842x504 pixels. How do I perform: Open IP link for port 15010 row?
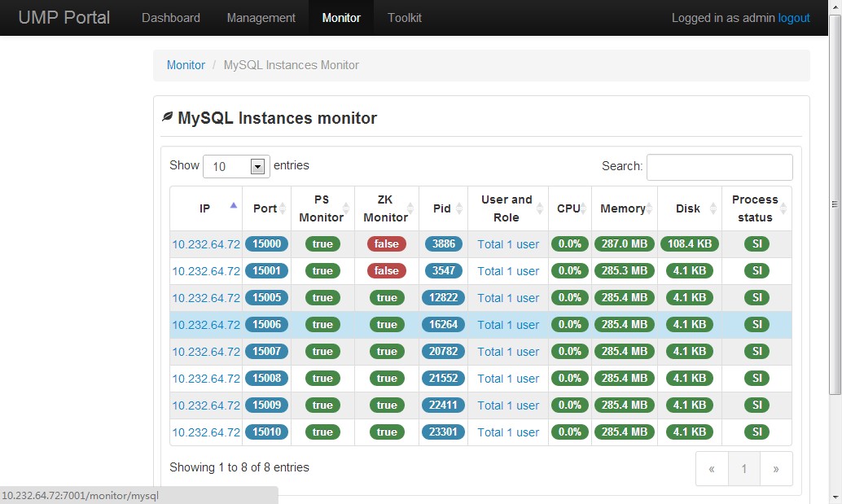206,432
